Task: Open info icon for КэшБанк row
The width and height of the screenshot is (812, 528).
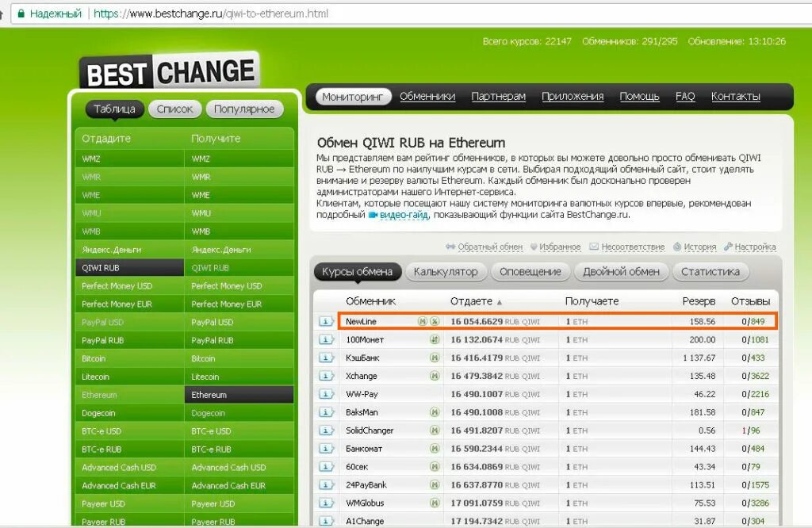Action: 326,358
